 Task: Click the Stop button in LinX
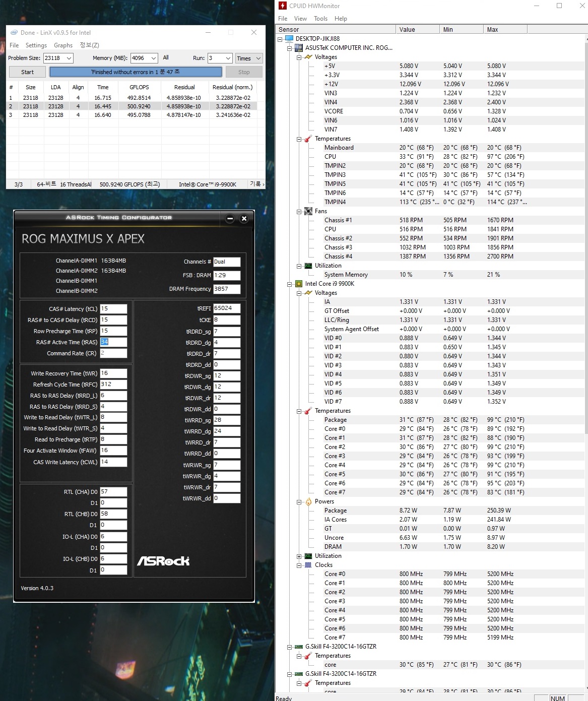(x=244, y=72)
